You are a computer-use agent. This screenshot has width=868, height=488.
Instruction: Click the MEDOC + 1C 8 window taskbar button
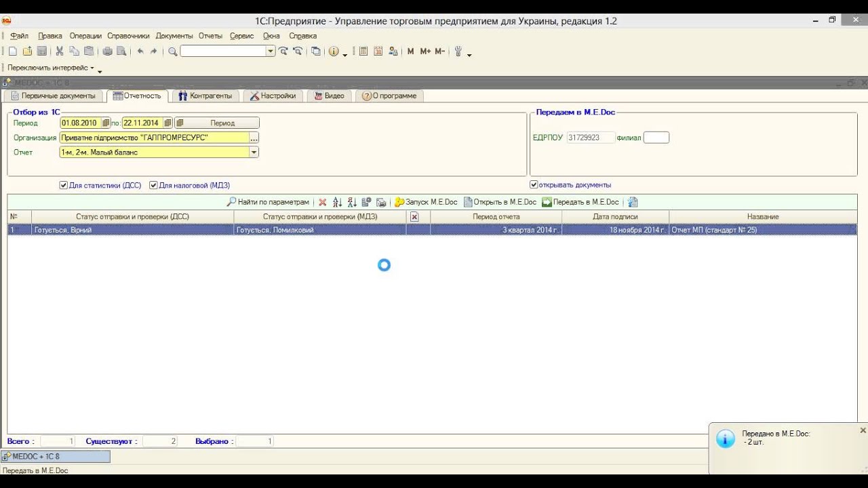point(56,457)
